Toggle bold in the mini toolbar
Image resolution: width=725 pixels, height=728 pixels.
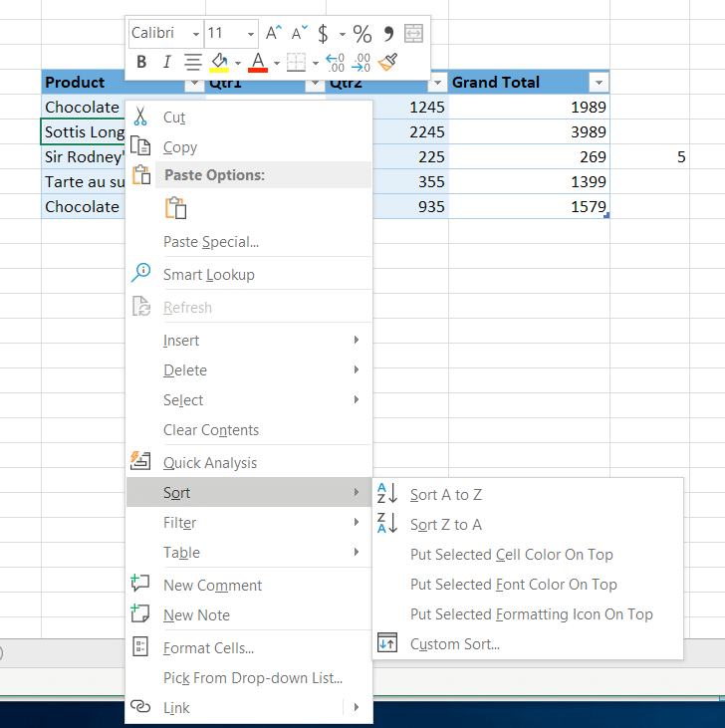click(141, 63)
